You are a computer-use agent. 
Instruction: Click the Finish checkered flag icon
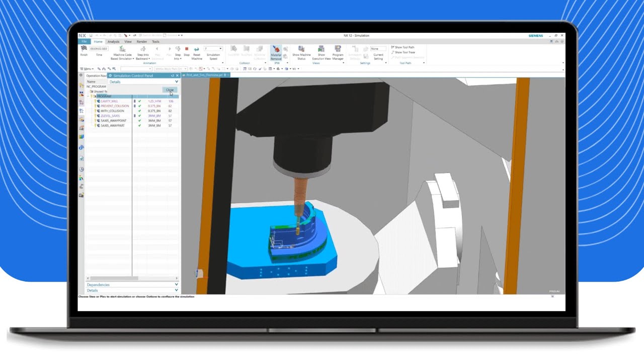[84, 48]
